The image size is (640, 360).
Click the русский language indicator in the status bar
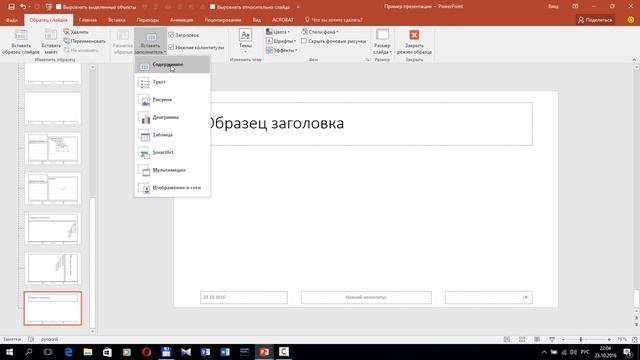point(49,339)
